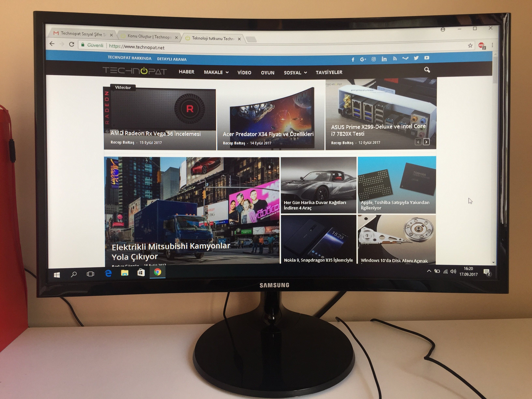Image resolution: width=532 pixels, height=399 pixels.
Task: Click the Facebook icon in top bar
Action: tap(353, 60)
